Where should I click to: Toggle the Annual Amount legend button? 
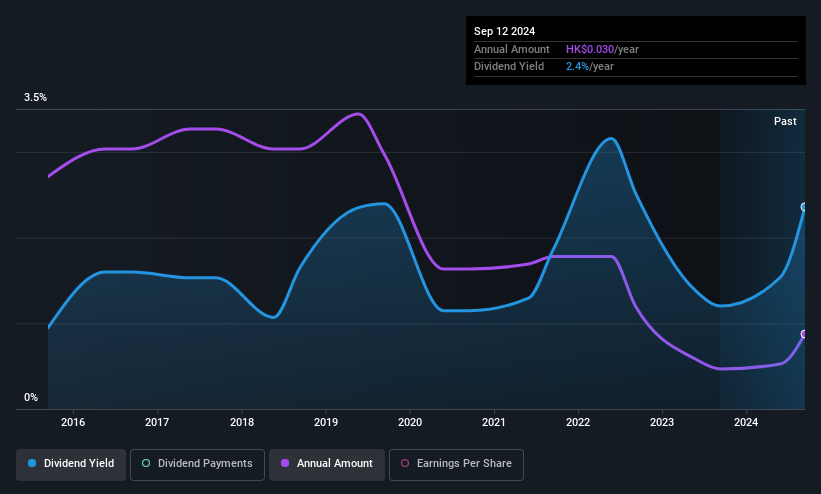[x=327, y=464]
